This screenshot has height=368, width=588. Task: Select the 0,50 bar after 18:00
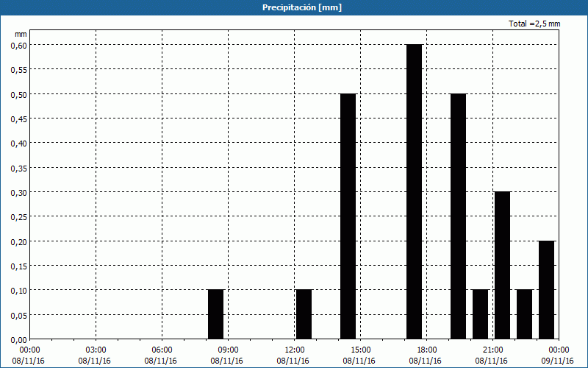click(x=458, y=216)
